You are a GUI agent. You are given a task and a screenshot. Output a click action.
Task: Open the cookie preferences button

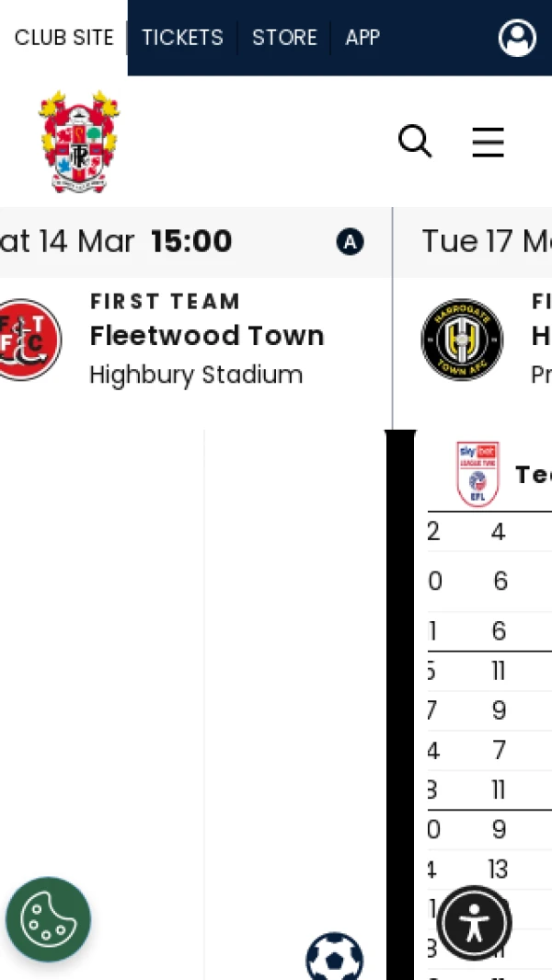click(x=48, y=919)
